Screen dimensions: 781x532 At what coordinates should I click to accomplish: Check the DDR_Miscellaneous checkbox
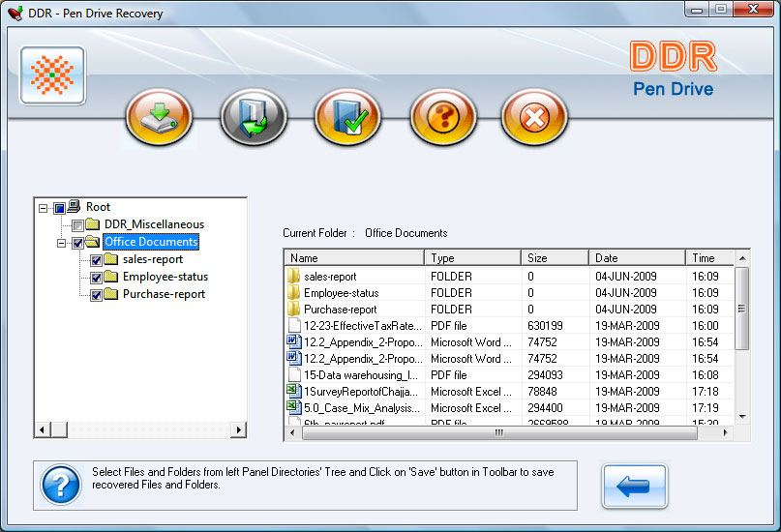pos(77,225)
